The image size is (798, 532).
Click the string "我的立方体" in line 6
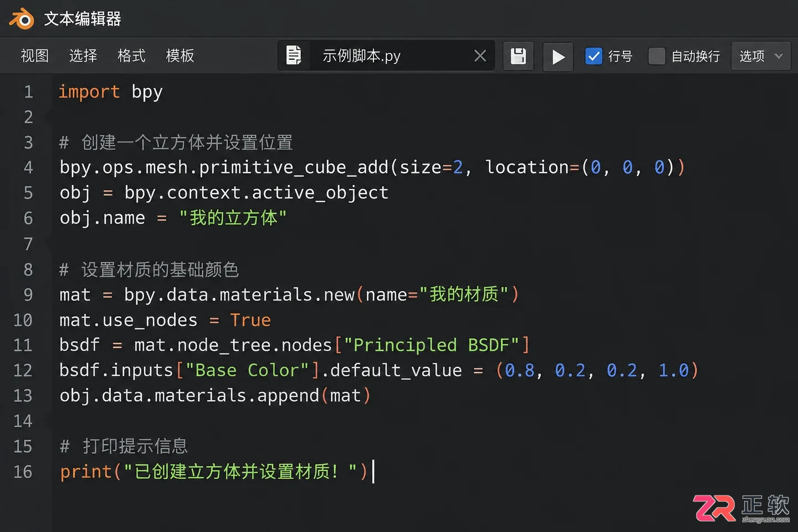pos(232,218)
